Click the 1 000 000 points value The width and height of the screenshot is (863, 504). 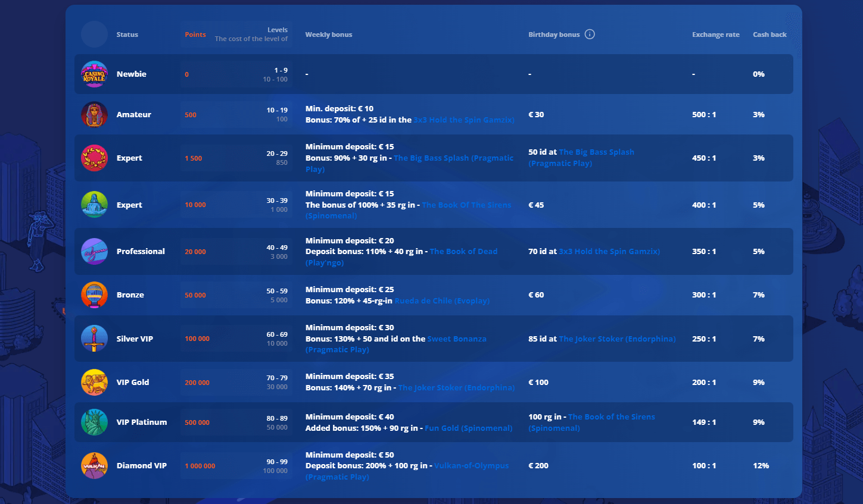point(200,466)
